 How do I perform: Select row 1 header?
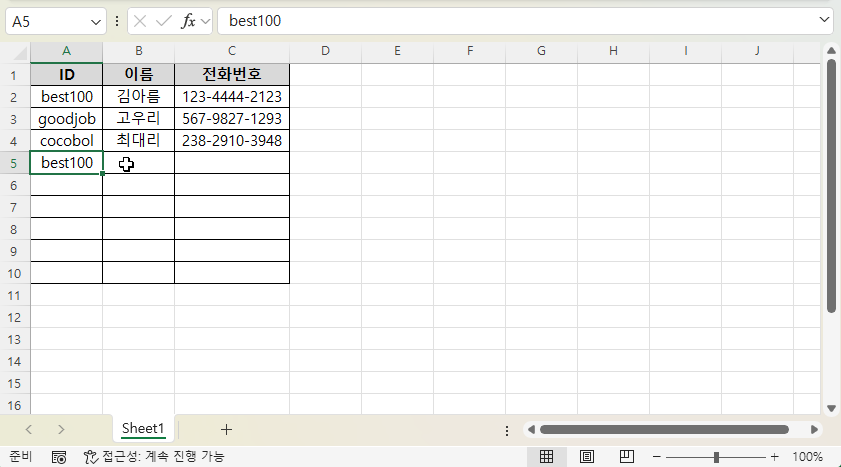(14, 75)
